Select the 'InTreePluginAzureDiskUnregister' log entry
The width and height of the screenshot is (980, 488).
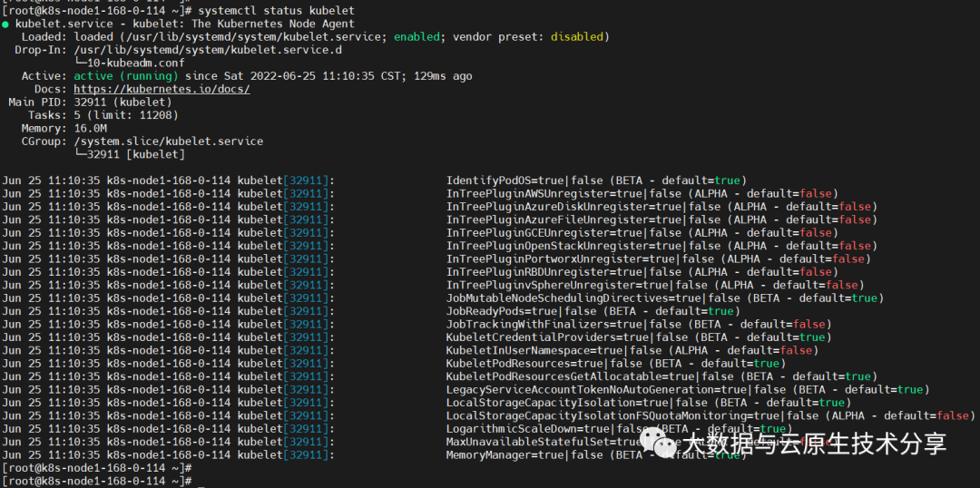point(661,207)
